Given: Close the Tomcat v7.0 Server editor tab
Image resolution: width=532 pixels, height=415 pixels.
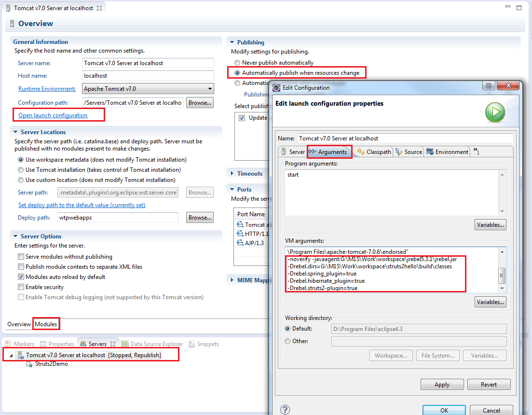Looking at the screenshot, I should (99, 8).
